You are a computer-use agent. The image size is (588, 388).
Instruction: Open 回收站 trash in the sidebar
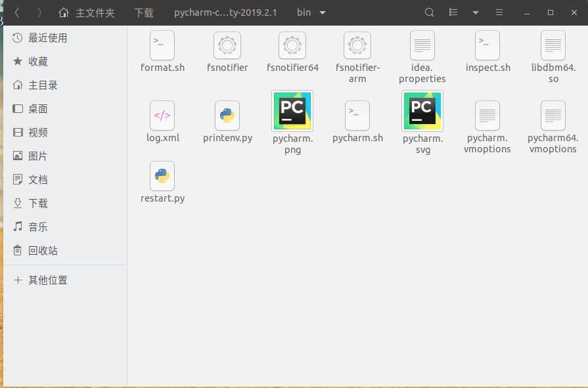[66, 250]
